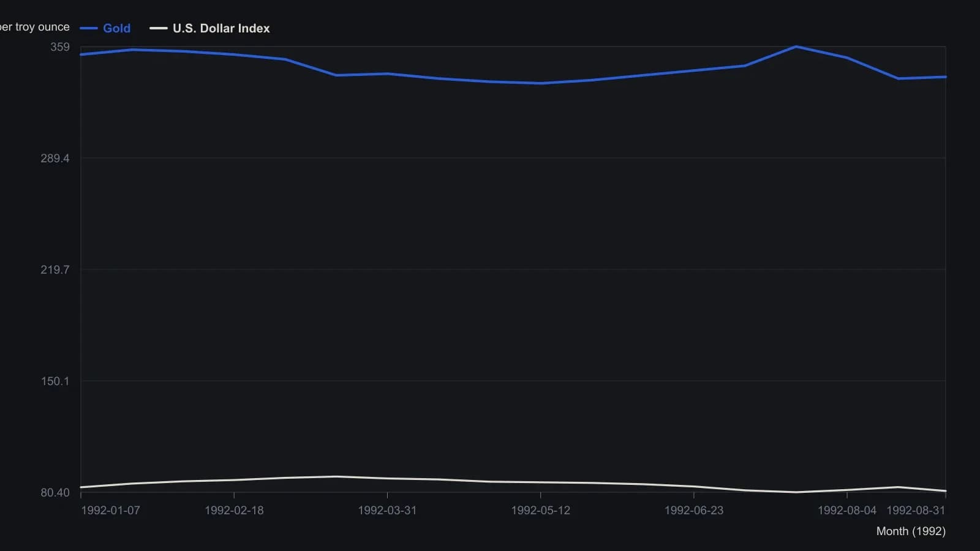Select the 1992-05-12 date label
The image size is (980, 551).
pos(540,511)
